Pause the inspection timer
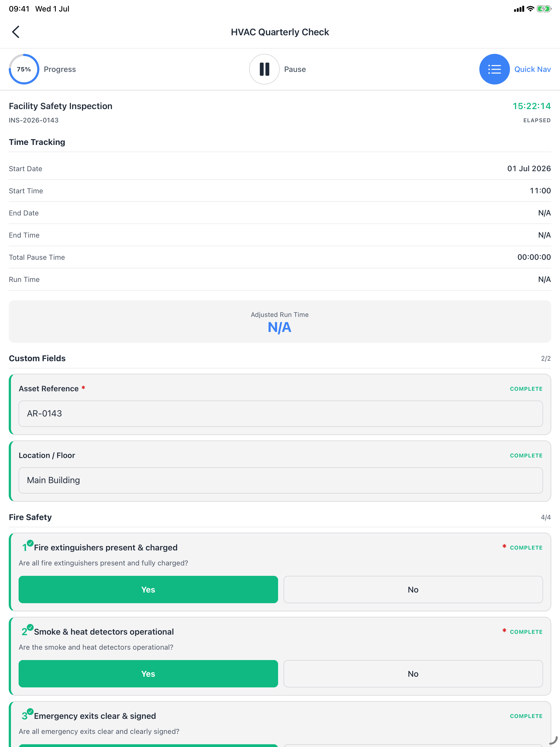The width and height of the screenshot is (560, 747). point(264,69)
